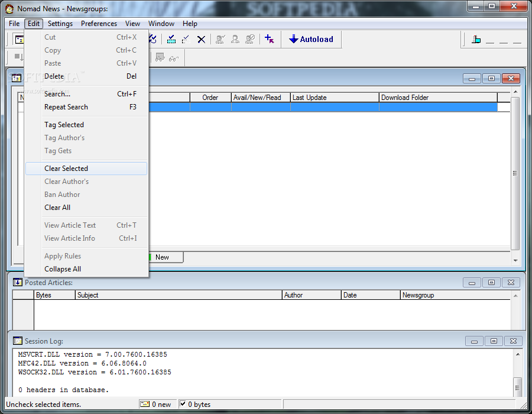532x414 pixels.
Task: Click Newsgroup column header in Posted Articles
Action: coord(455,295)
